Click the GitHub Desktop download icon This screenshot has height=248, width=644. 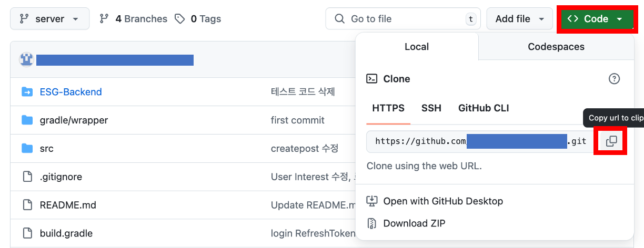point(372,201)
